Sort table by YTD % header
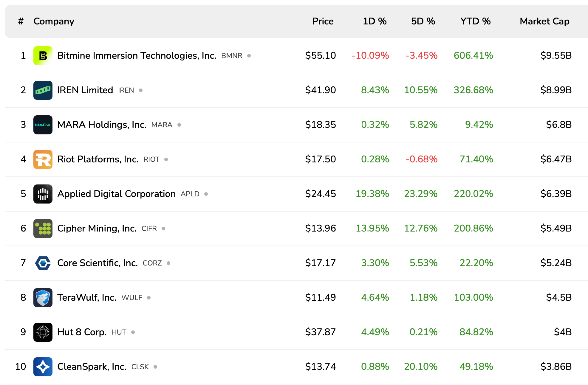Image resolution: width=588 pixels, height=385 pixels. click(475, 21)
